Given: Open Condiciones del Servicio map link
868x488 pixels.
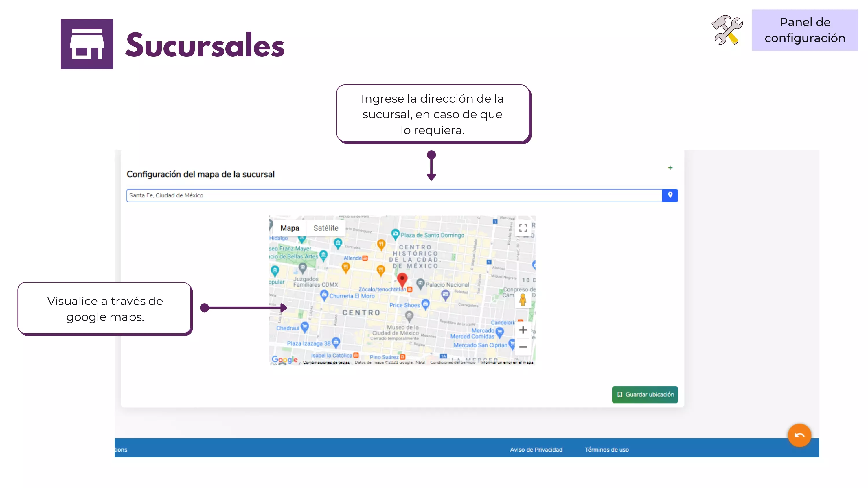Looking at the screenshot, I should 453,362.
